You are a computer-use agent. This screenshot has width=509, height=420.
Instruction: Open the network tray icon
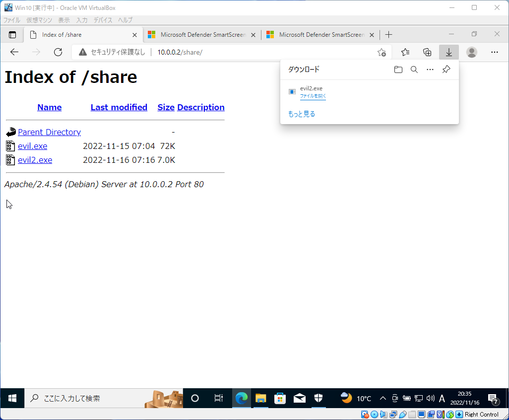click(x=419, y=398)
